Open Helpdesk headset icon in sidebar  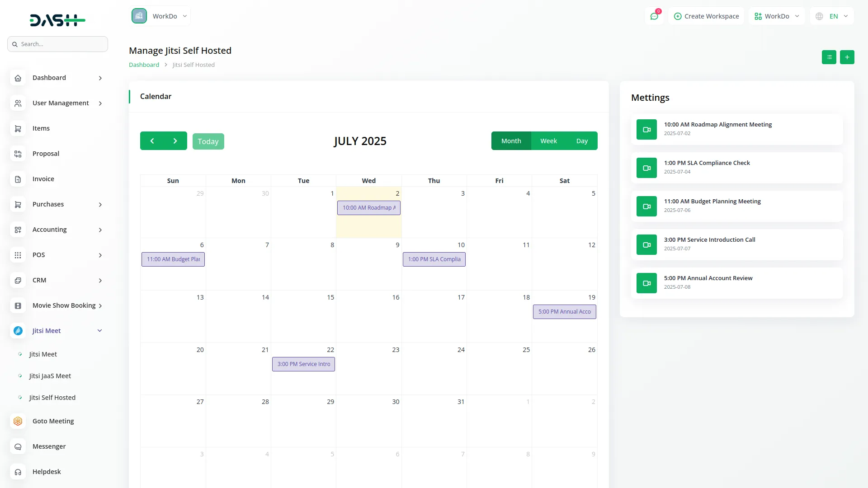click(18, 472)
